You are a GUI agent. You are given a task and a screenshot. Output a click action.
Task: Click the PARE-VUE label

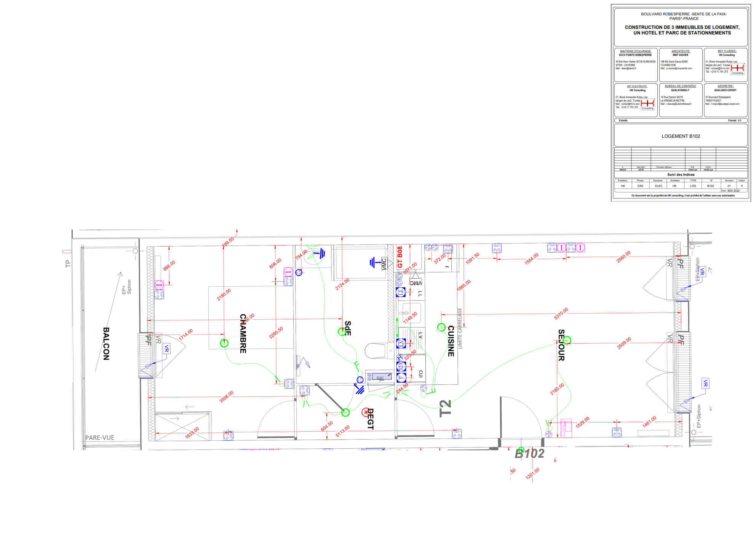click(x=99, y=437)
